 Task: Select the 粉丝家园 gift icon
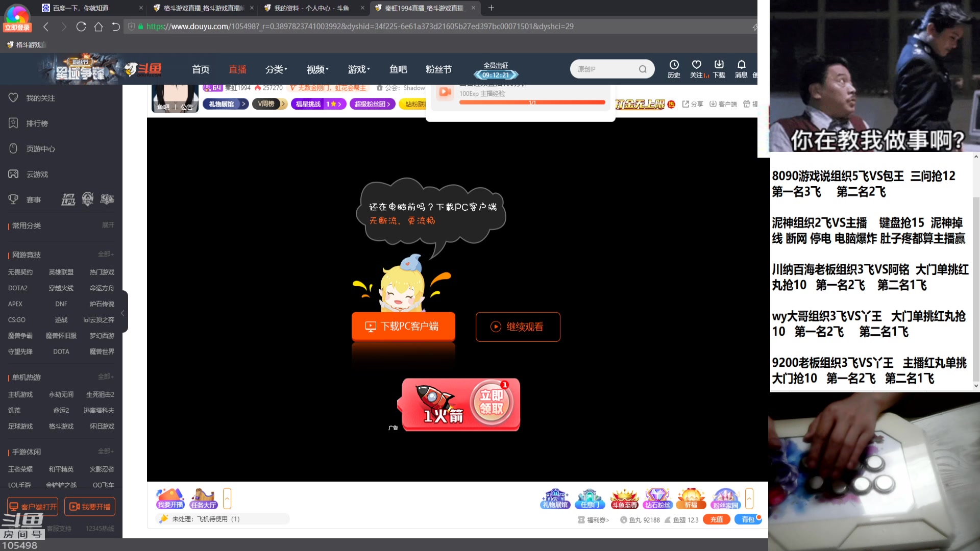click(725, 498)
